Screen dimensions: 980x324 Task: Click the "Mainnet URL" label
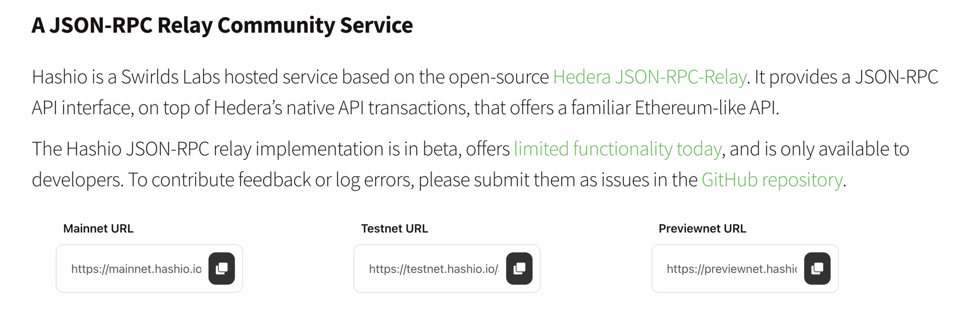click(98, 229)
